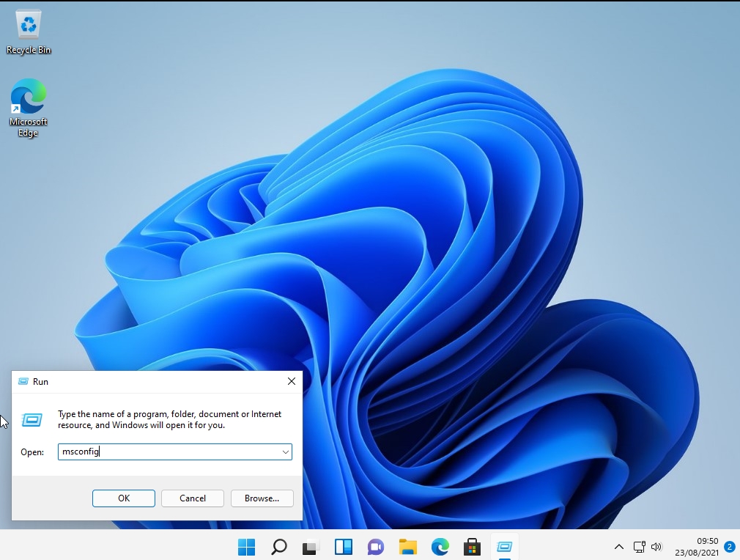The height and width of the screenshot is (560, 740).
Task: Click the Browse... button
Action: (x=262, y=498)
